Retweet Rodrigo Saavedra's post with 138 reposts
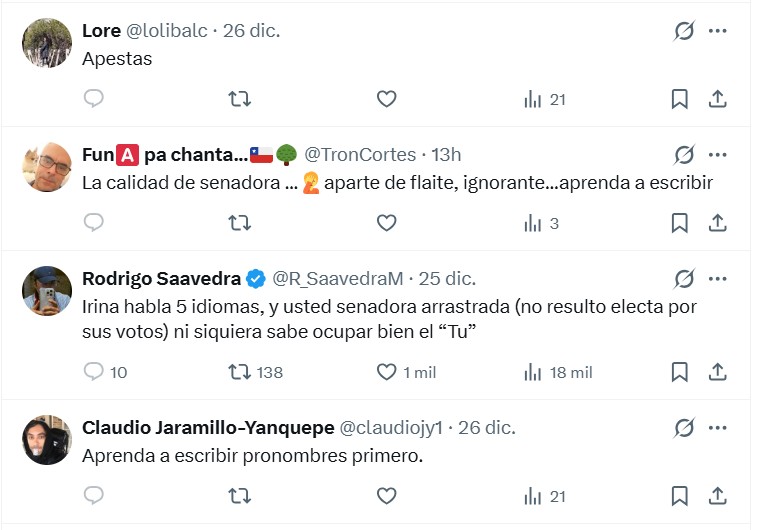Screen dimensions: 773x530 (x=240, y=372)
